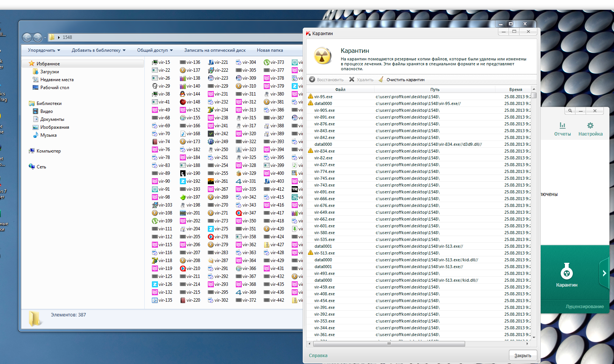The height and width of the screenshot is (364, 614).
Task: Select the vir-29 file icon
Action: (155, 86)
